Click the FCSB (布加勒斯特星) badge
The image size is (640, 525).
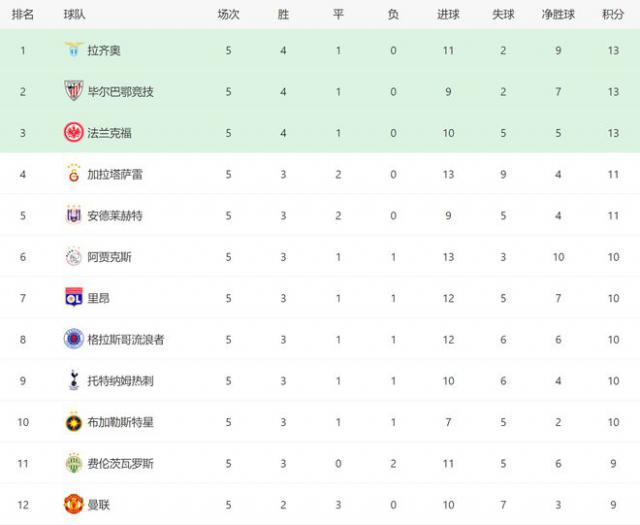pyautogui.click(x=73, y=422)
